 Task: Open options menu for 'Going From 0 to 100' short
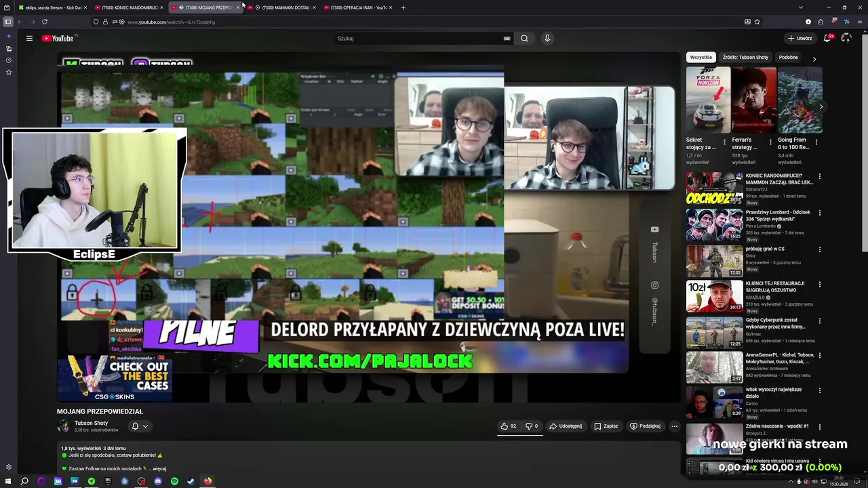pos(816,142)
